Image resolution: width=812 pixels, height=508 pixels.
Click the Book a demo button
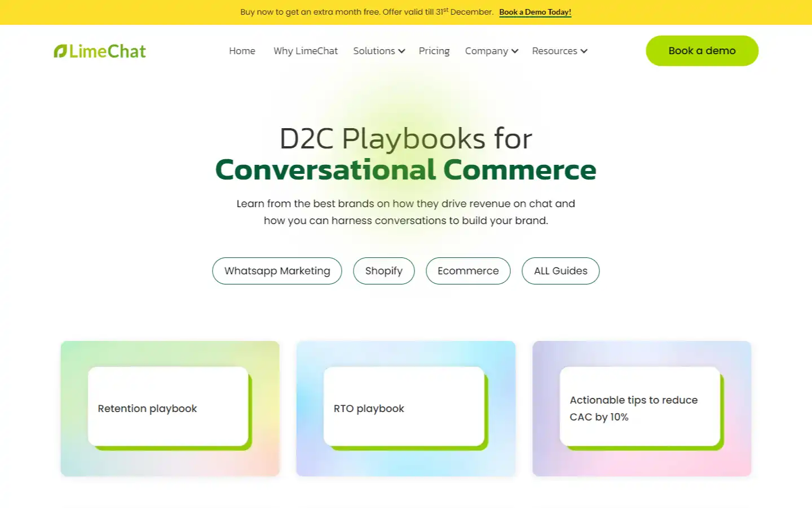pyautogui.click(x=701, y=50)
